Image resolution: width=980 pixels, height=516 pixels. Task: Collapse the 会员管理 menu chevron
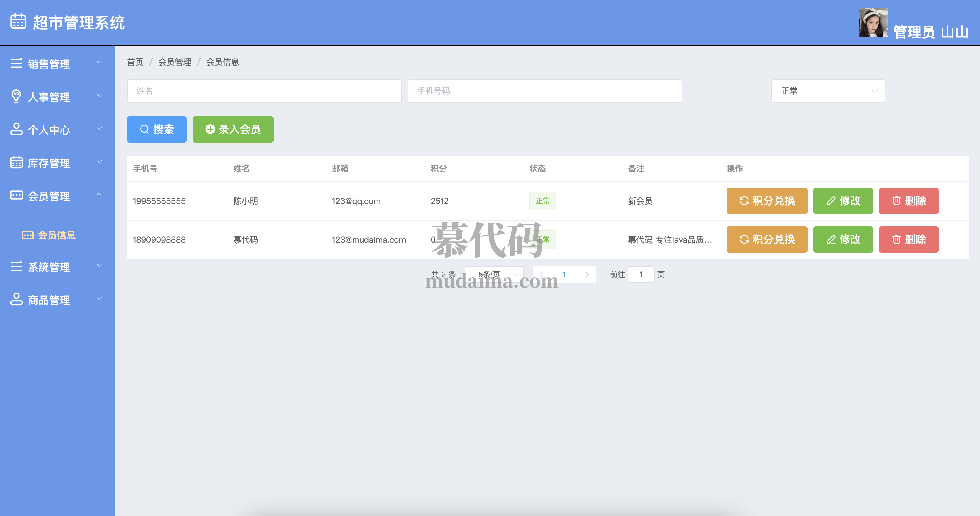(x=99, y=195)
